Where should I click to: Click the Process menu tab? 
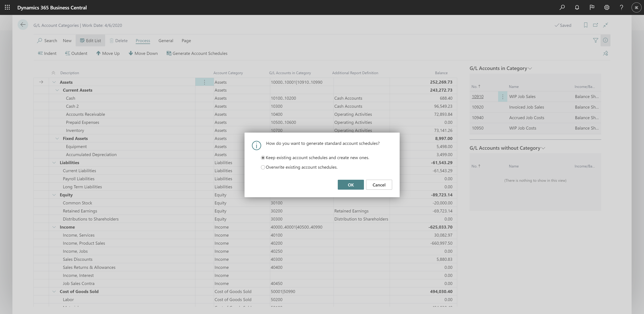(143, 40)
